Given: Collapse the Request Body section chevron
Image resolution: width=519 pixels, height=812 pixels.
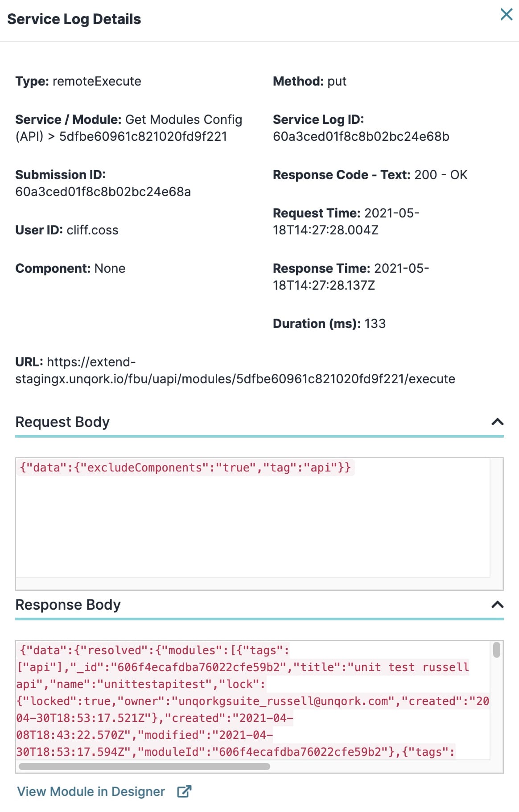Looking at the screenshot, I should (497, 422).
